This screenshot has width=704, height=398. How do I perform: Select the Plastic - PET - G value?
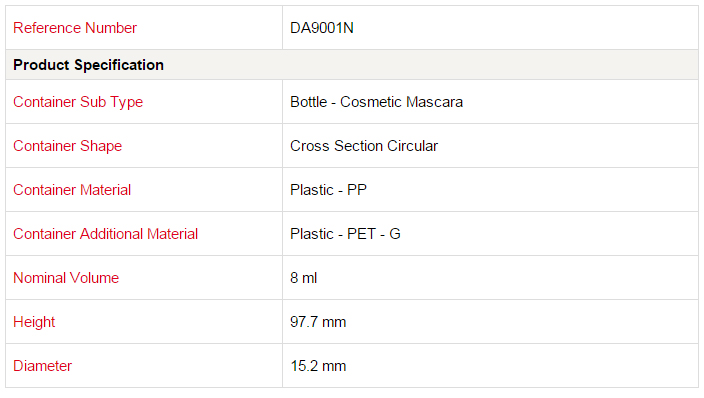coord(345,234)
